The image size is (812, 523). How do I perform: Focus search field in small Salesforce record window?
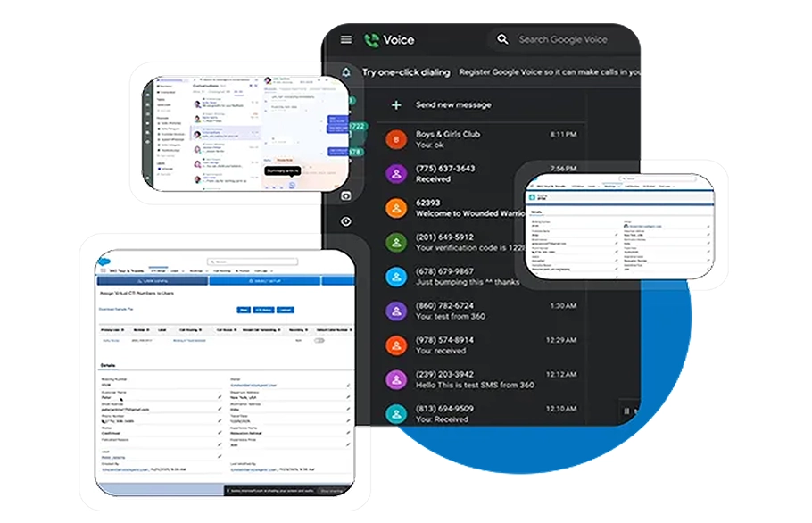(x=658, y=178)
